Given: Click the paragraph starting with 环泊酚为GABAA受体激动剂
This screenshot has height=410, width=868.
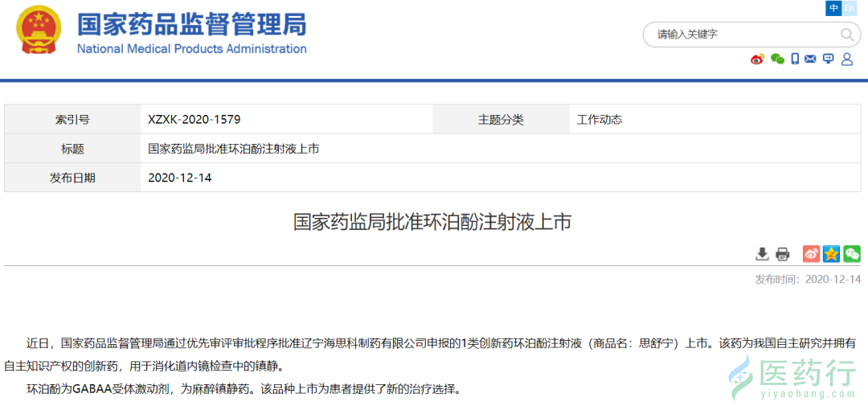Looking at the screenshot, I should 244,389.
